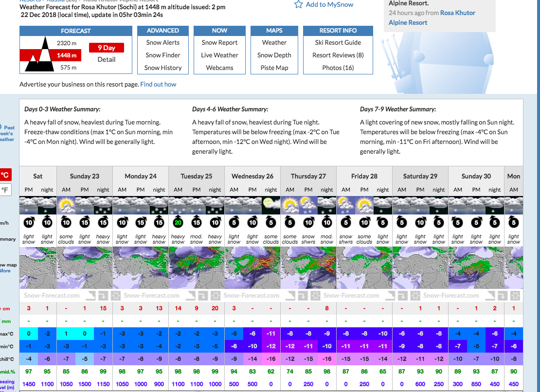Click the Rosa Khutor Alpine Resort link
The width and height of the screenshot is (540, 392).
432,18
